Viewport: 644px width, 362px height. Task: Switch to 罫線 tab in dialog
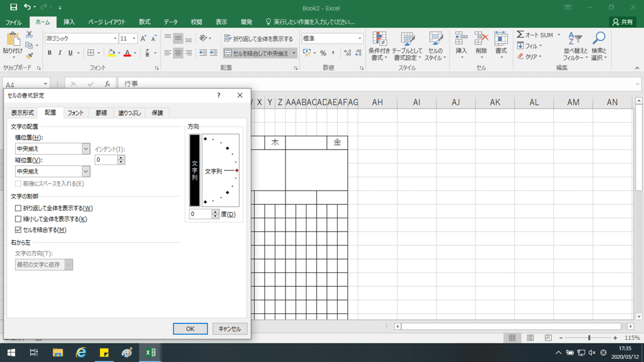click(x=101, y=113)
